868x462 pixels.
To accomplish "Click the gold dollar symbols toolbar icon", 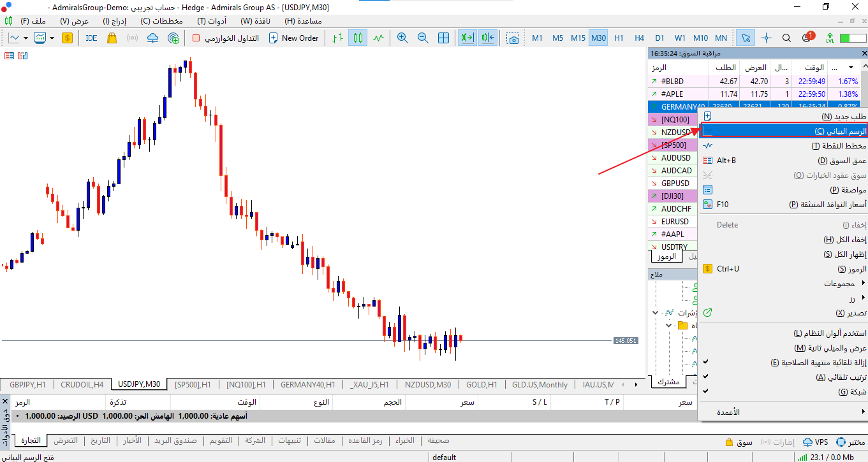I will point(67,38).
